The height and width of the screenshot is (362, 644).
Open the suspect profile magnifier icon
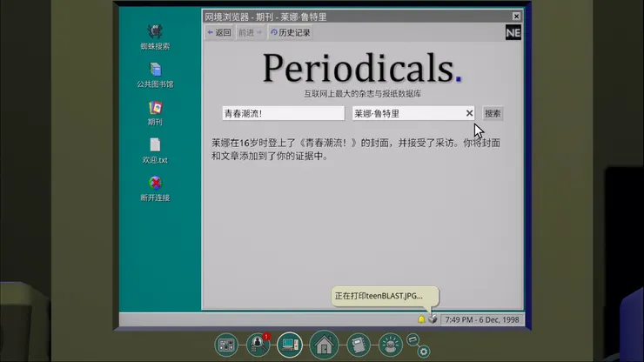pyautogui.click(x=258, y=345)
